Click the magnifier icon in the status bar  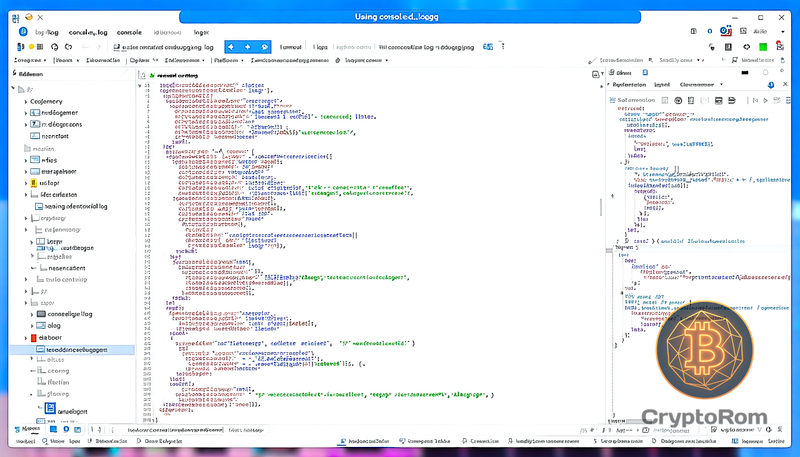45,441
